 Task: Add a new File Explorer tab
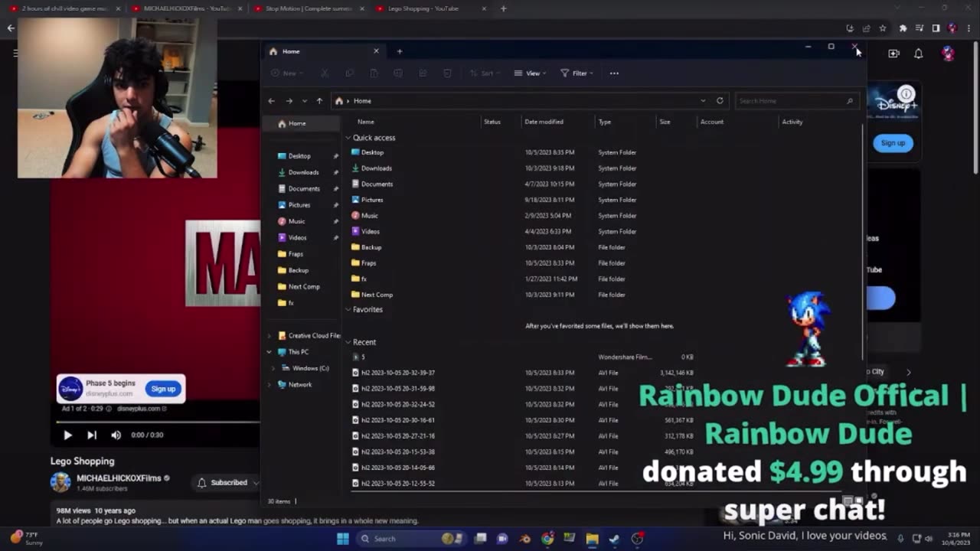pos(400,51)
